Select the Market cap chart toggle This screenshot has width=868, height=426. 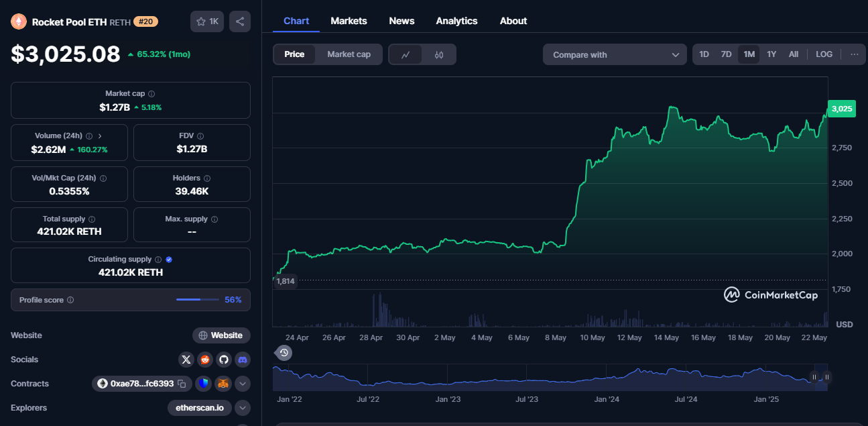click(x=349, y=54)
